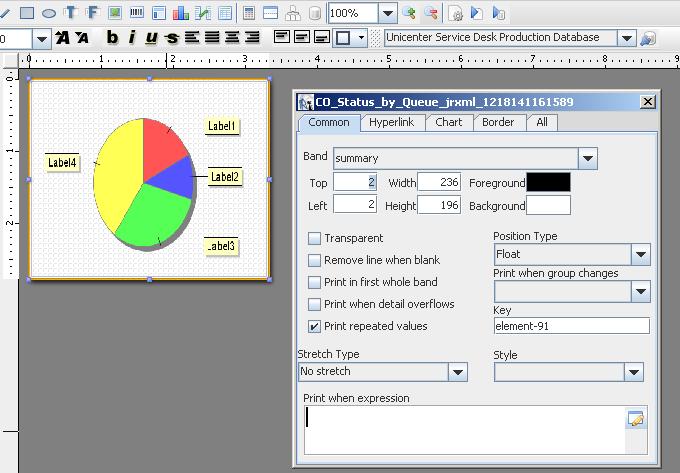This screenshot has width=680, height=473.
Task: Open the Unicenter Service Desk datasource dropdown
Action: (626, 38)
